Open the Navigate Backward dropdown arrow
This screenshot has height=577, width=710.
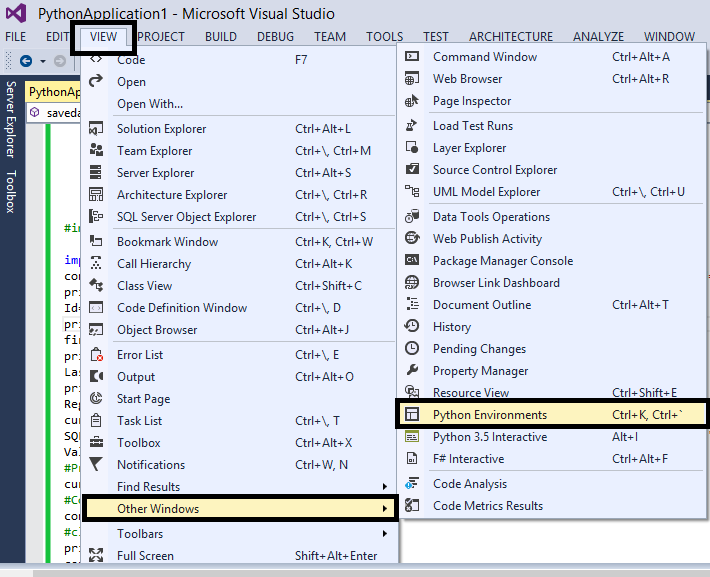(x=43, y=61)
